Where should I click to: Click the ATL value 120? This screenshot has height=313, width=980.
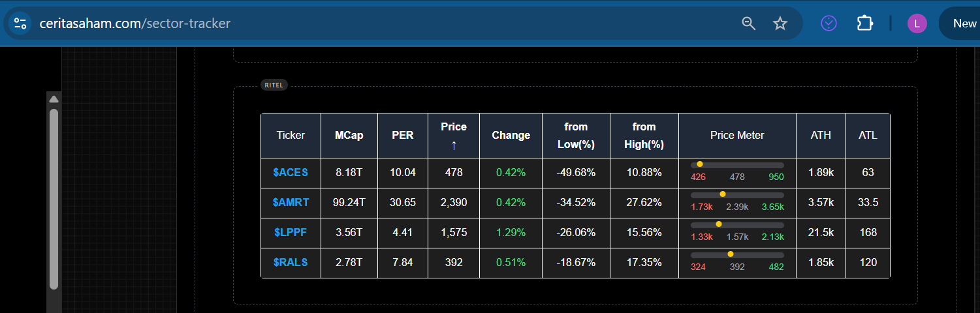click(x=868, y=263)
